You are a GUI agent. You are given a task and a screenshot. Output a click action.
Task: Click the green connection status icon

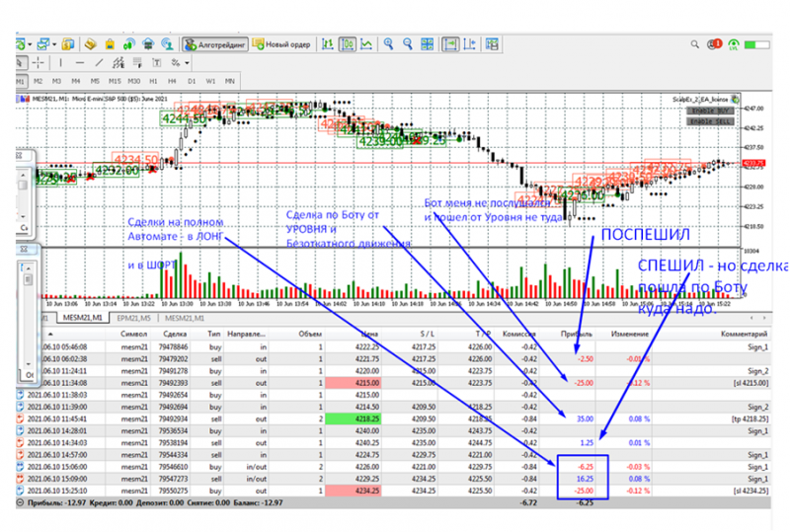click(x=734, y=44)
